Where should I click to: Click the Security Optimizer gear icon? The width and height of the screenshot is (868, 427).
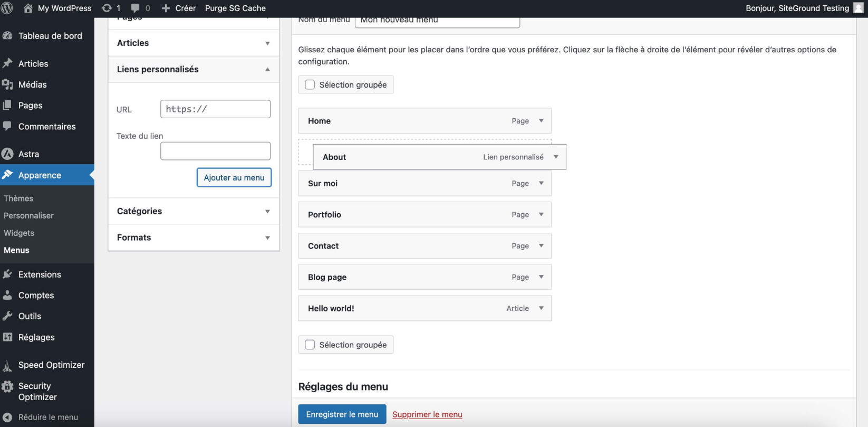pos(7,386)
